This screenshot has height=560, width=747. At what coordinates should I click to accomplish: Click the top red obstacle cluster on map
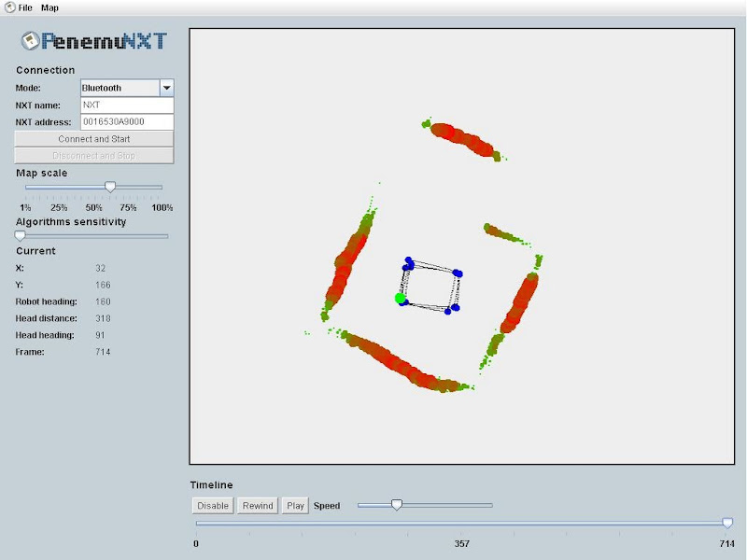(460, 139)
